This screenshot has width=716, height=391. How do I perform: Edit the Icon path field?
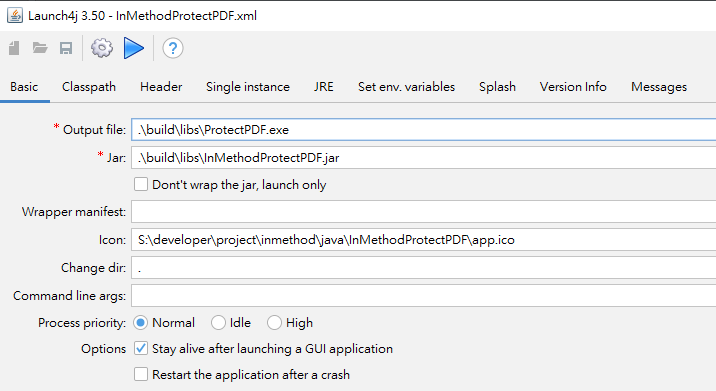click(423, 240)
